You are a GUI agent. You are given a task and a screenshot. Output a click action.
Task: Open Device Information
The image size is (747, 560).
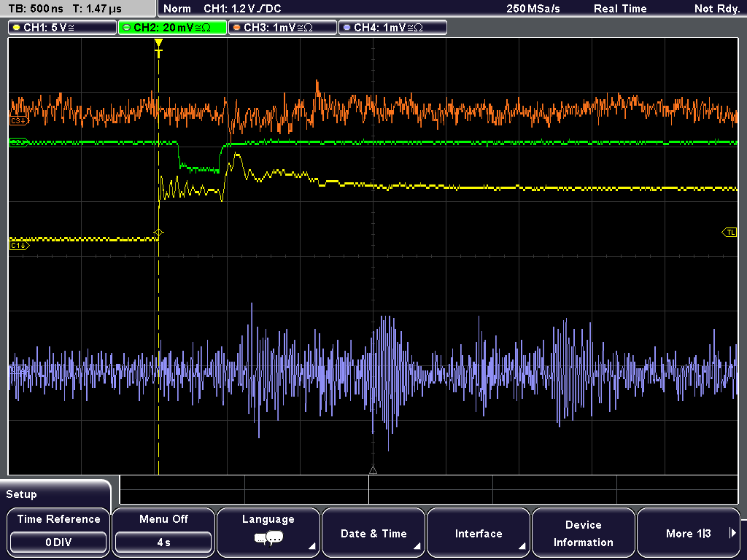coord(583,532)
